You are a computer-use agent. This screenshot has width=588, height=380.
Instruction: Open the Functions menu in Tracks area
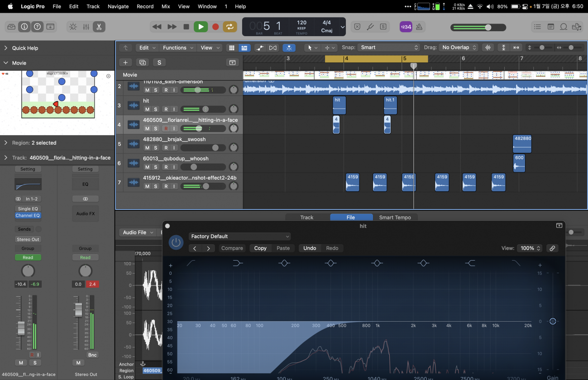[178, 47]
